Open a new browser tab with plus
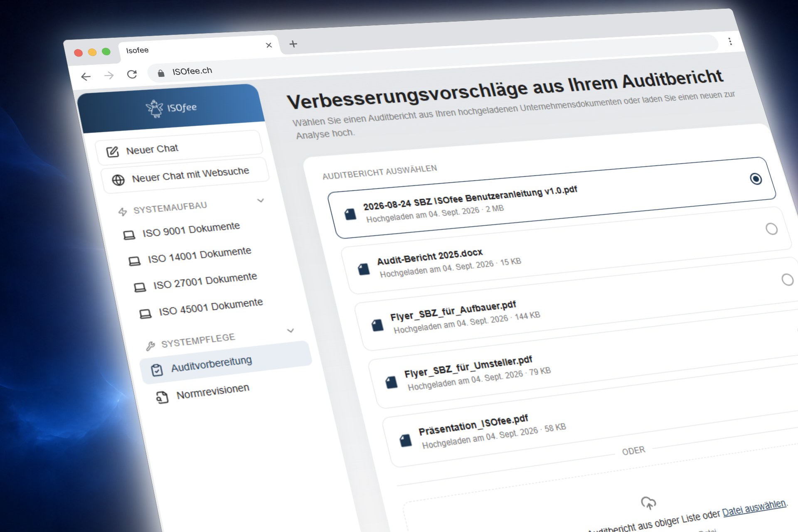 (293, 44)
